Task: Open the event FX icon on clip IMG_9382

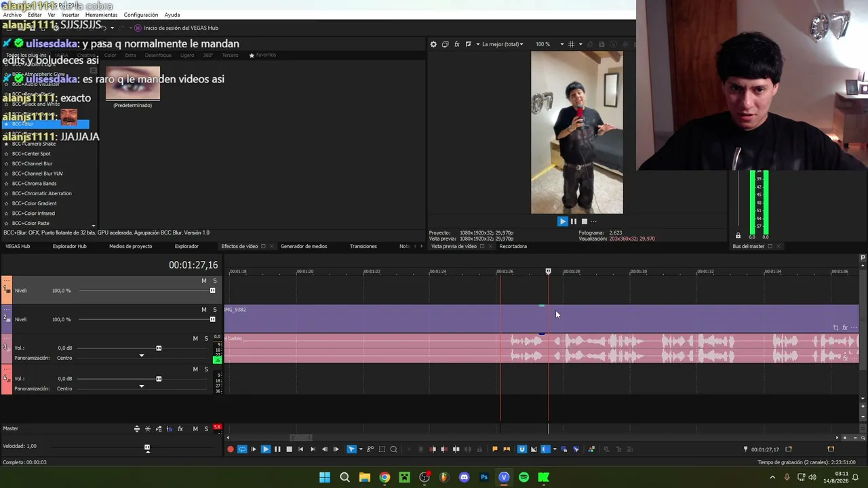Action: [x=844, y=327]
